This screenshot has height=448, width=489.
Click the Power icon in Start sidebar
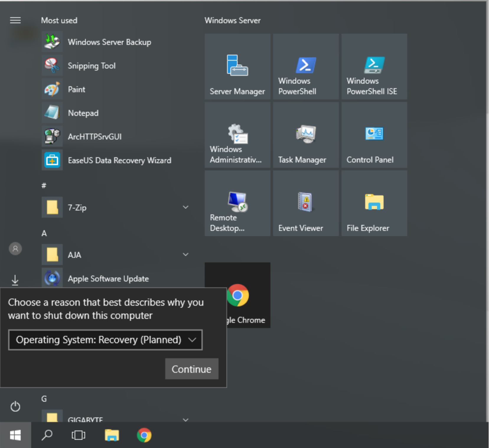point(15,406)
